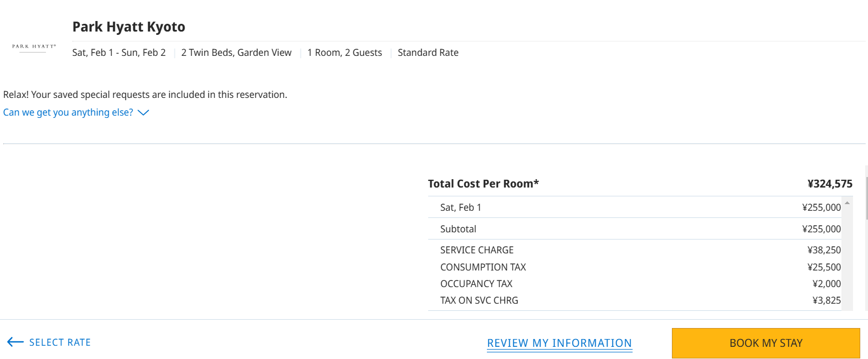
Task: Click the page scrollbar at right edge
Action: (x=866, y=243)
